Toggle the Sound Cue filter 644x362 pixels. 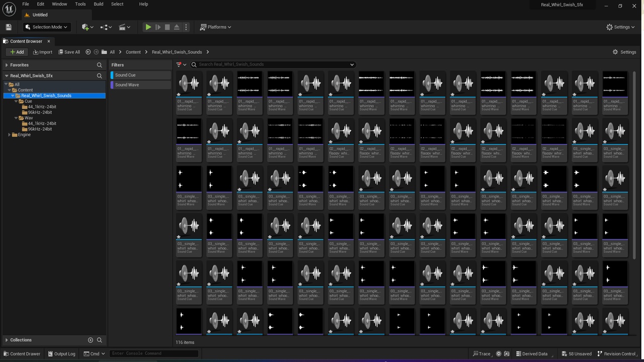(141, 75)
